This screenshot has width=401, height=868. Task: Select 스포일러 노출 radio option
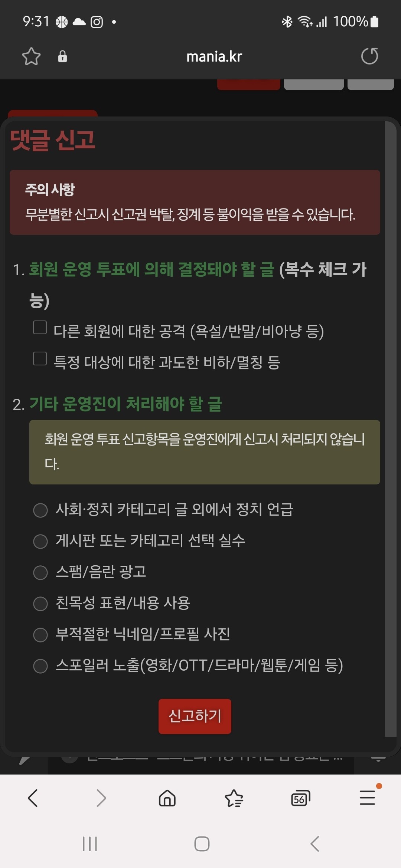[40, 666]
